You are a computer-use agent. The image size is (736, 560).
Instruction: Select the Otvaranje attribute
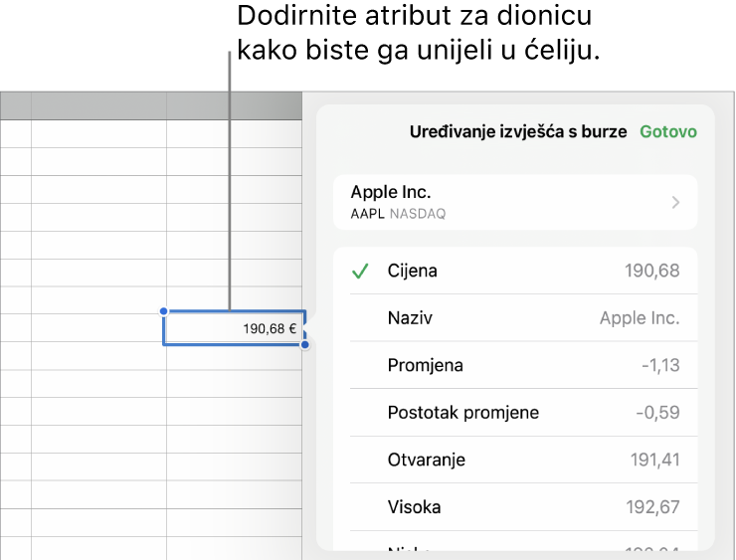coord(515,460)
